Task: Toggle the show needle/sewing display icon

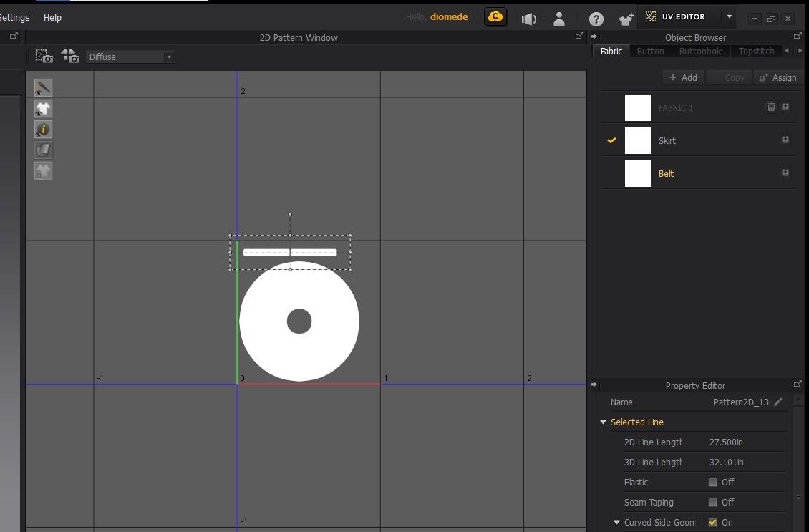Action: [x=43, y=88]
